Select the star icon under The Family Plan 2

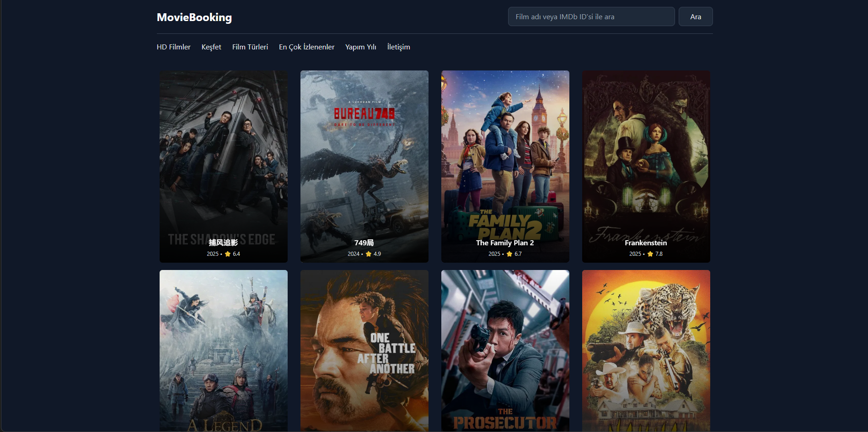coord(509,254)
